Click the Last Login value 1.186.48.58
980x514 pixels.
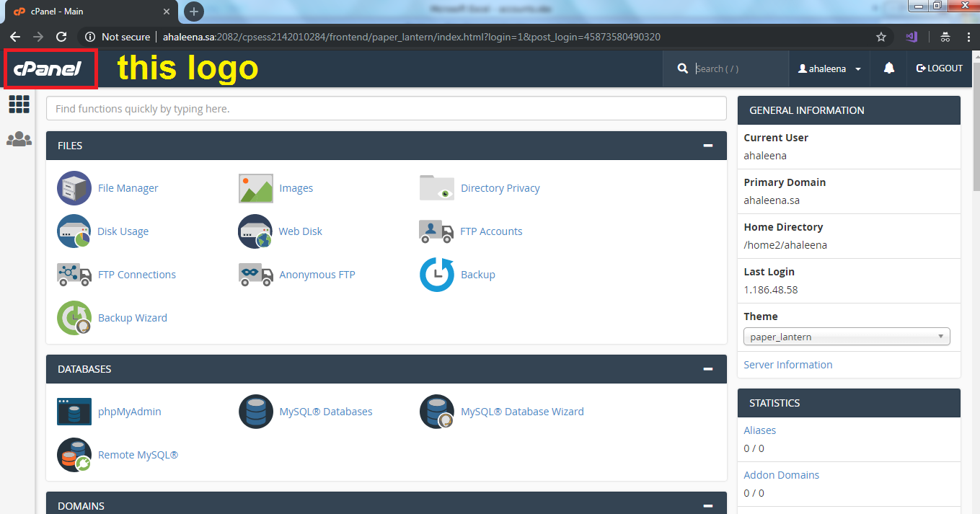click(x=771, y=290)
